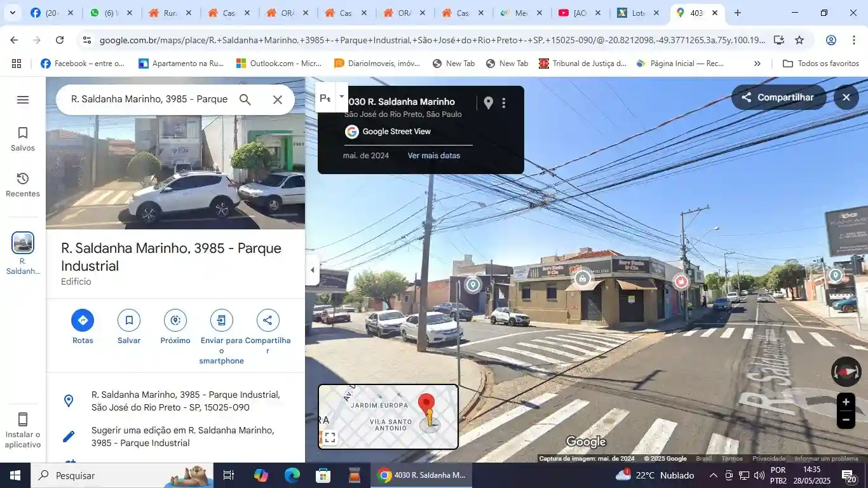Click the Compartilhar button on Street View
This screenshot has width=868, height=488.
pos(778,97)
